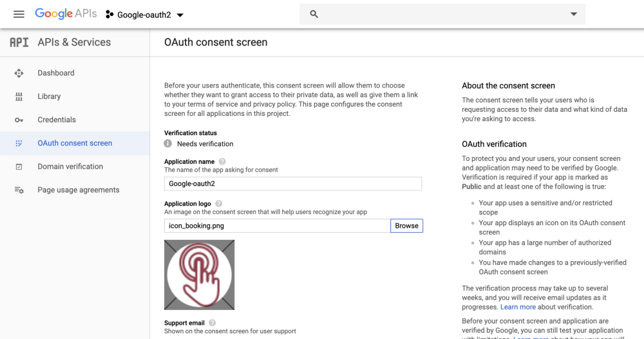Click the Support email help icon
Screen dimensions: 644x339
click(212, 323)
